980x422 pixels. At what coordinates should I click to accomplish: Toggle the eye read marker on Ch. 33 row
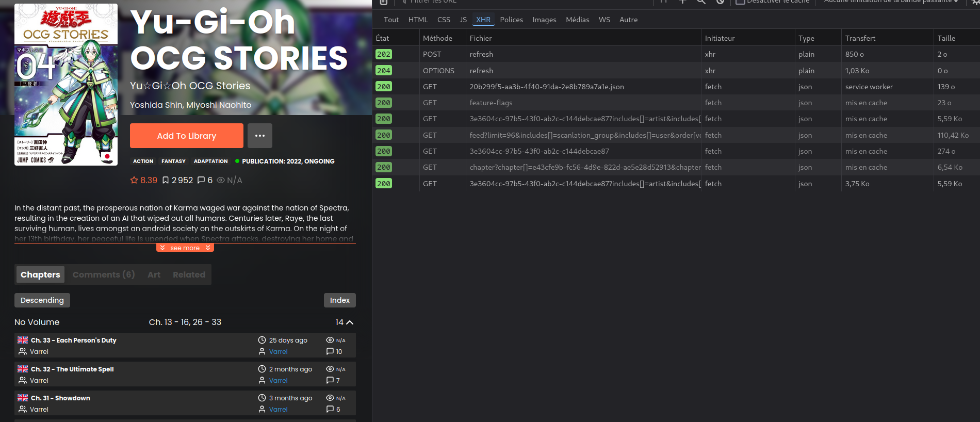click(330, 340)
